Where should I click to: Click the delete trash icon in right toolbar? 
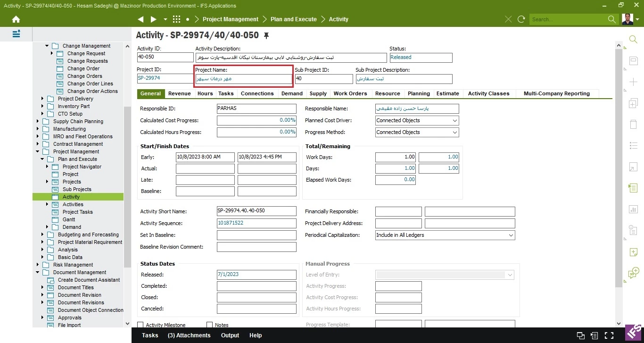[x=633, y=124]
